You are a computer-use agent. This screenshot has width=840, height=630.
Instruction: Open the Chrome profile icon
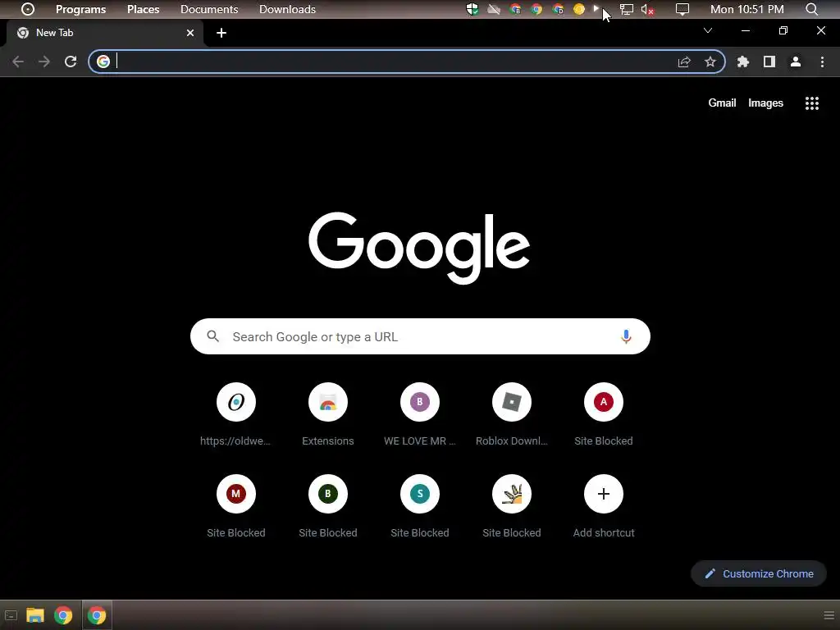click(x=796, y=62)
